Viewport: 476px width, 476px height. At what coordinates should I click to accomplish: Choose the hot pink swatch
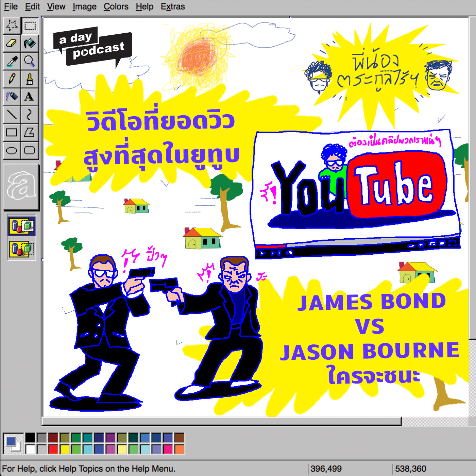coord(168,449)
